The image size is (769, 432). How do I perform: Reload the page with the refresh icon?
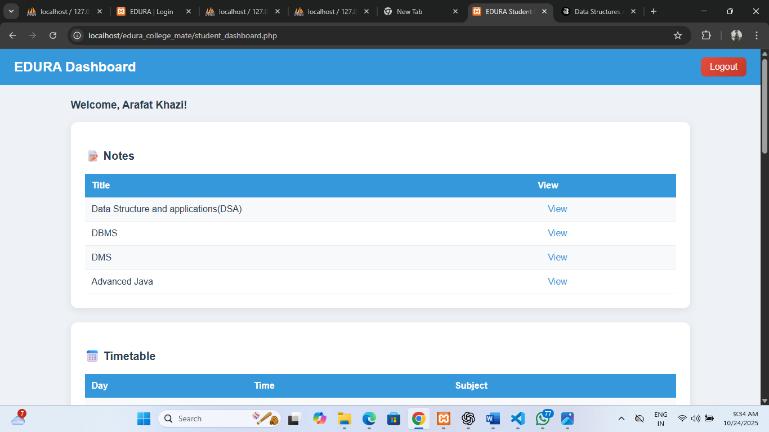(x=53, y=35)
